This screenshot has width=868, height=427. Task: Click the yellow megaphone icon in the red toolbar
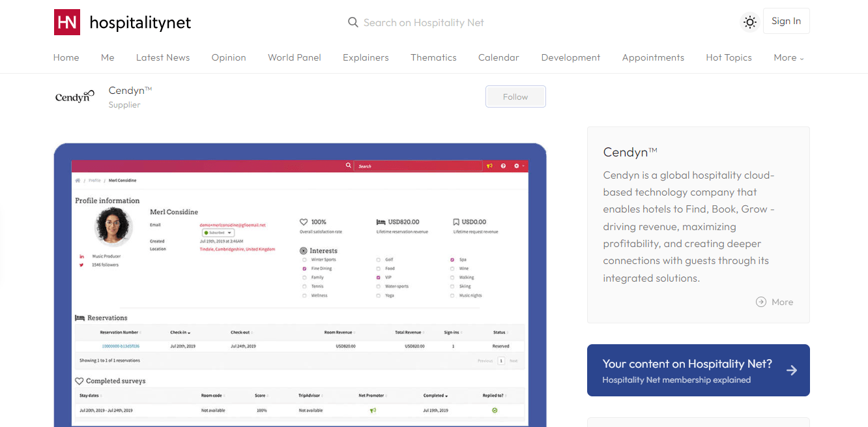coord(489,166)
